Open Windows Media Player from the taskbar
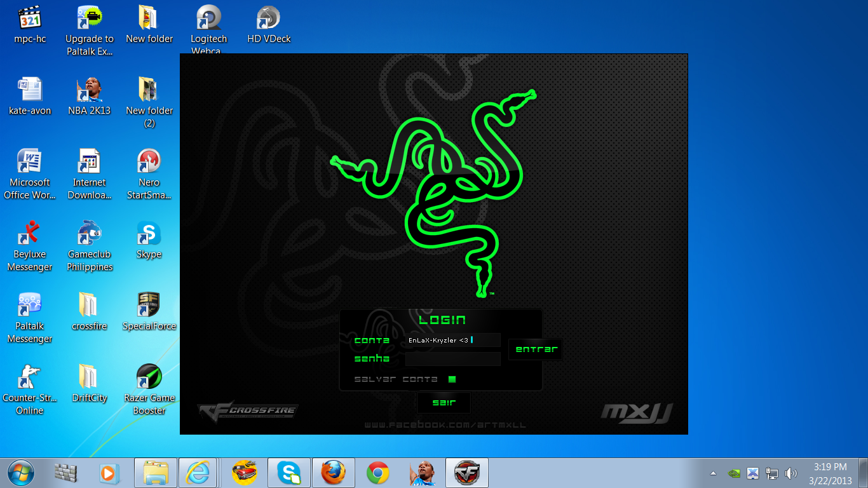Viewport: 868px width, 488px height. (x=109, y=473)
